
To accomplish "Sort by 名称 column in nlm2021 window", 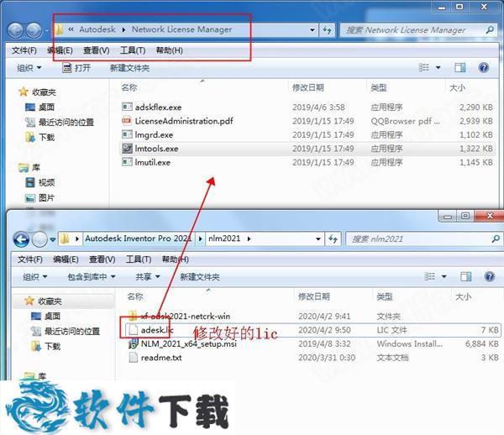I will coord(135,296).
